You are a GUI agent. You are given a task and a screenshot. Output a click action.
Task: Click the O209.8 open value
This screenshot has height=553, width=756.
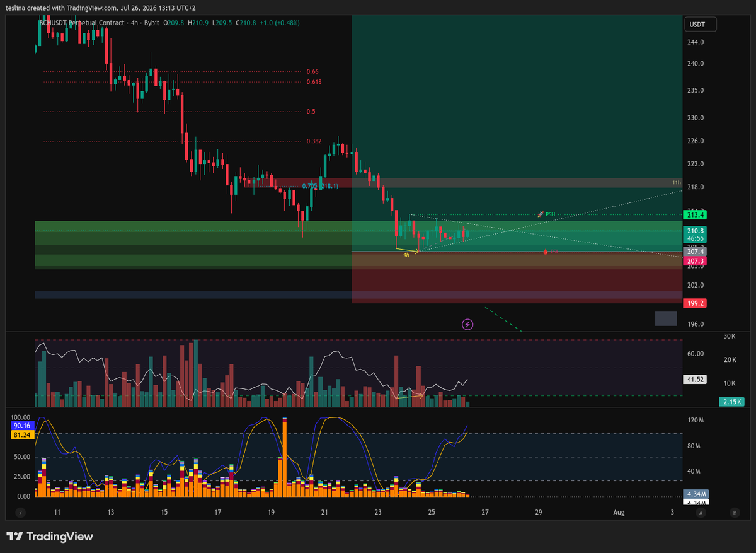pos(174,23)
